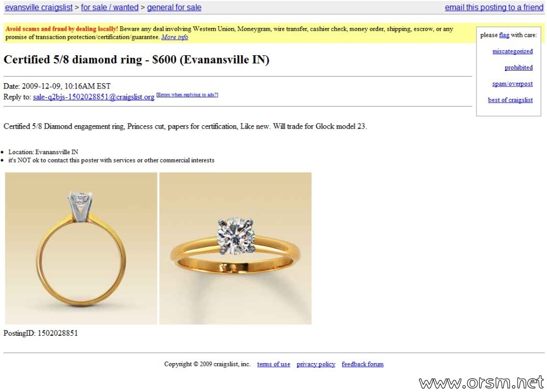Click the flag link in the flagging box

504,35
